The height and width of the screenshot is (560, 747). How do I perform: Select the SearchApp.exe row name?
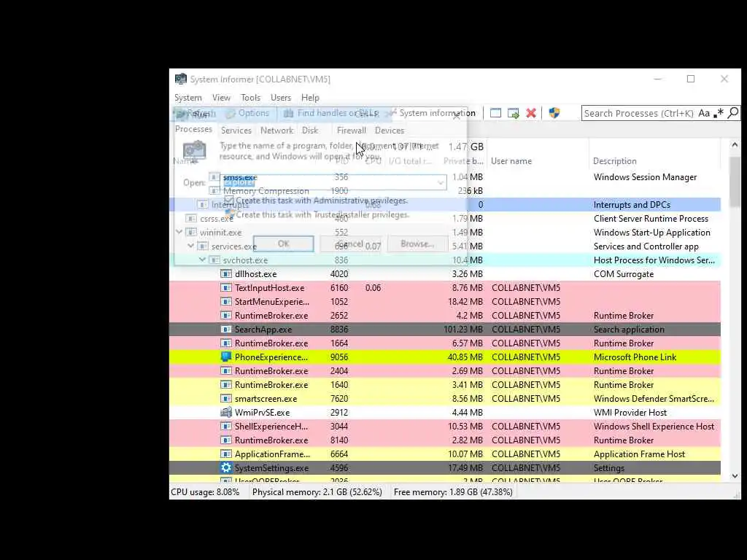click(x=263, y=329)
